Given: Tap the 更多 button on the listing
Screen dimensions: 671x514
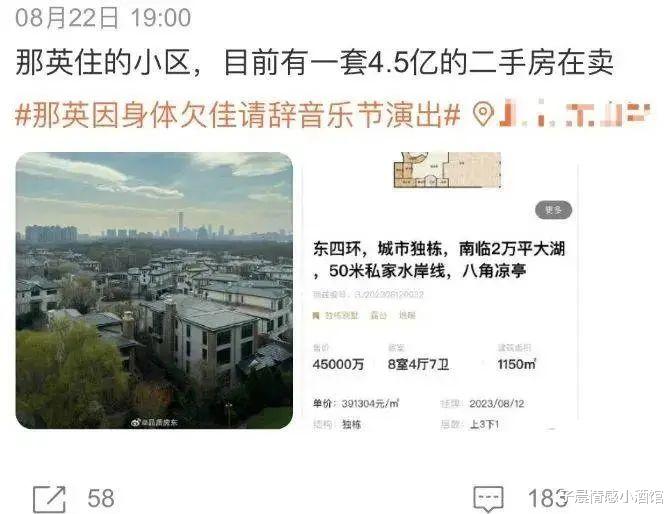Looking at the screenshot, I should pos(553,210).
